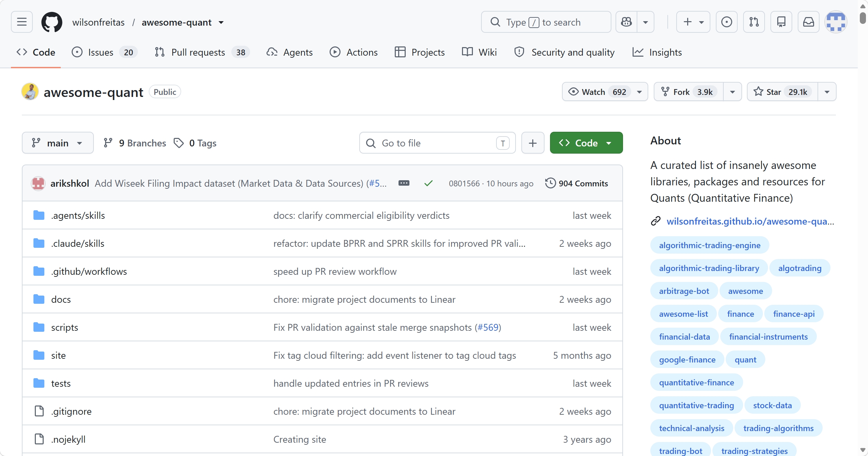The height and width of the screenshot is (456, 868).
Task: Open the site folder
Action: point(58,355)
